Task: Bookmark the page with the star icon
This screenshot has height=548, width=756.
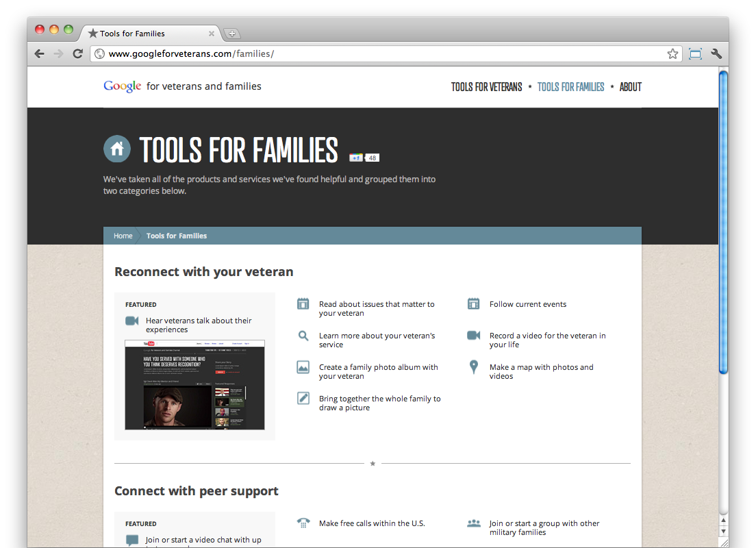Action: tap(672, 53)
